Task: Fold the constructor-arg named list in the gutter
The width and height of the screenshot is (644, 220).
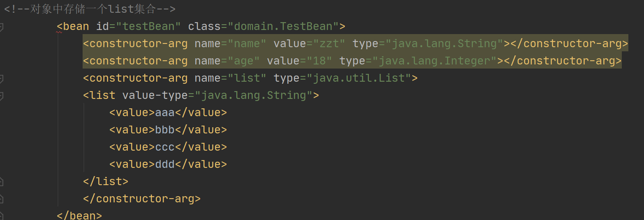Action: [2, 78]
